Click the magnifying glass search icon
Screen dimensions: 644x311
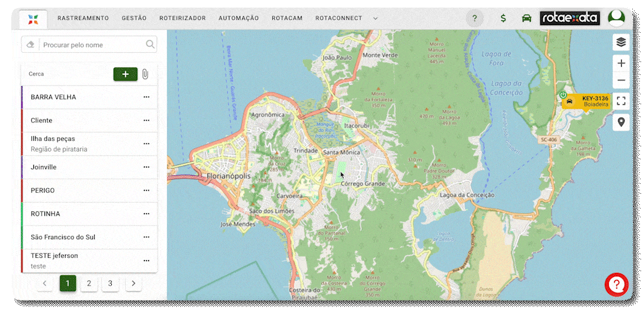coord(150,45)
